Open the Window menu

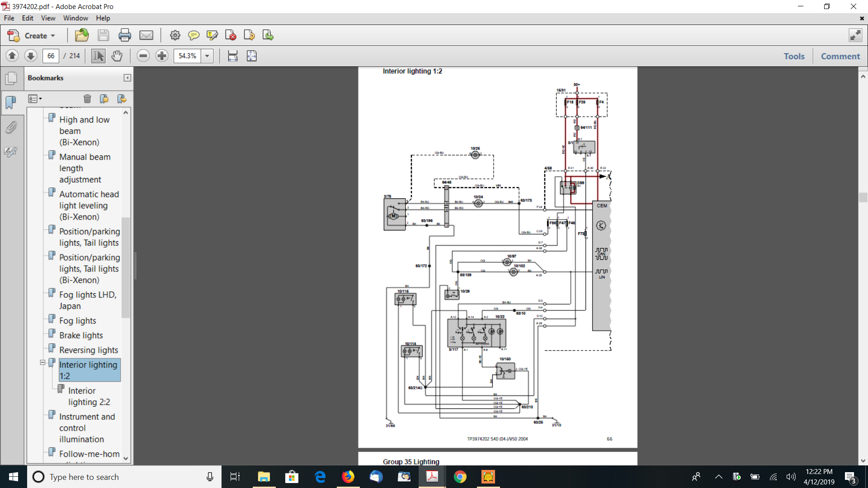click(x=75, y=18)
